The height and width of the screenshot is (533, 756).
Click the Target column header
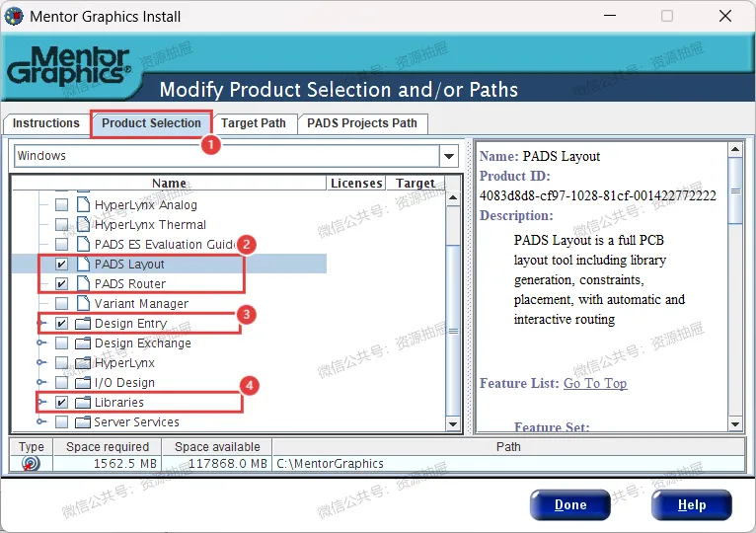(416, 184)
